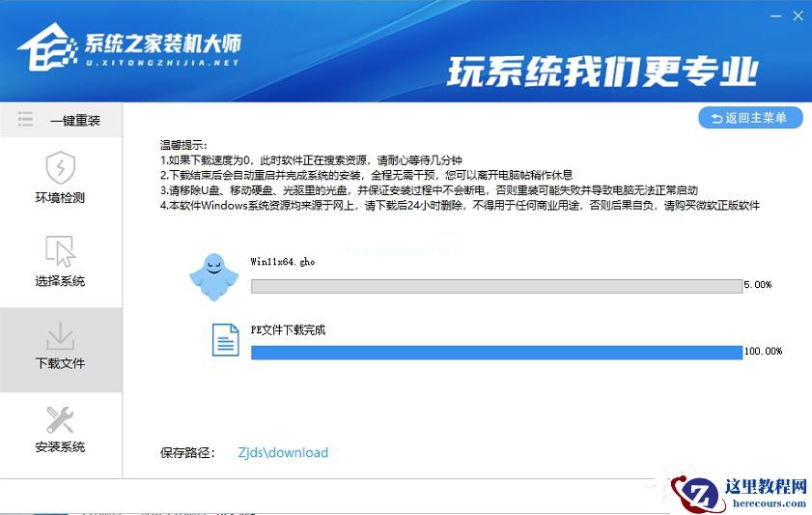The image size is (812, 515).
Task: Click the 系统之家装机大师 title text
Action: (x=163, y=44)
